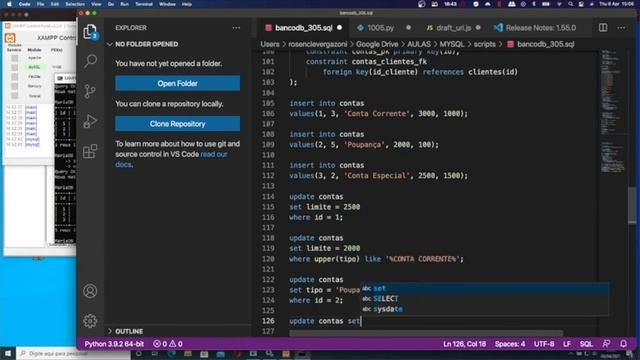The width and height of the screenshot is (640, 360).
Task: Click 'values(2, 5, 'Poupança'' line 109
Action: pos(364,144)
